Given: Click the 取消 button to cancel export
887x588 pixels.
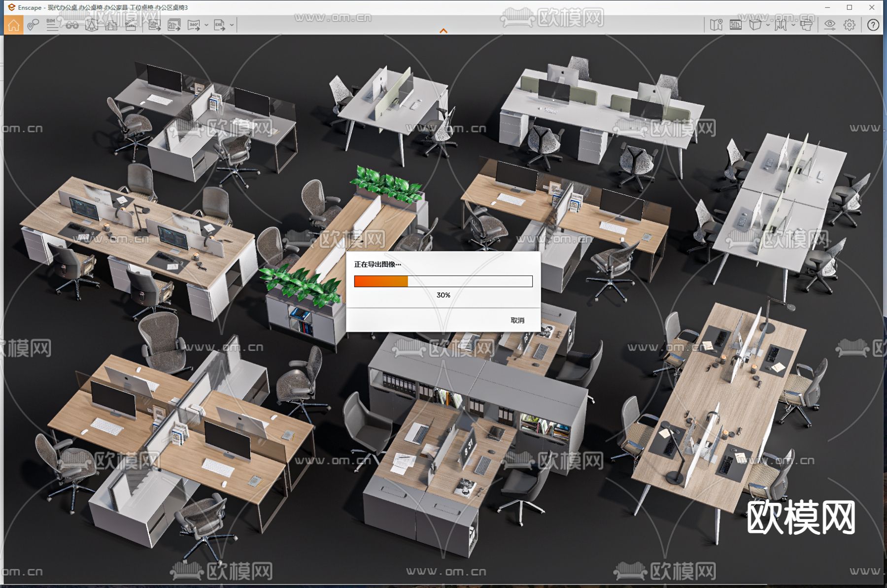Looking at the screenshot, I should click(517, 321).
